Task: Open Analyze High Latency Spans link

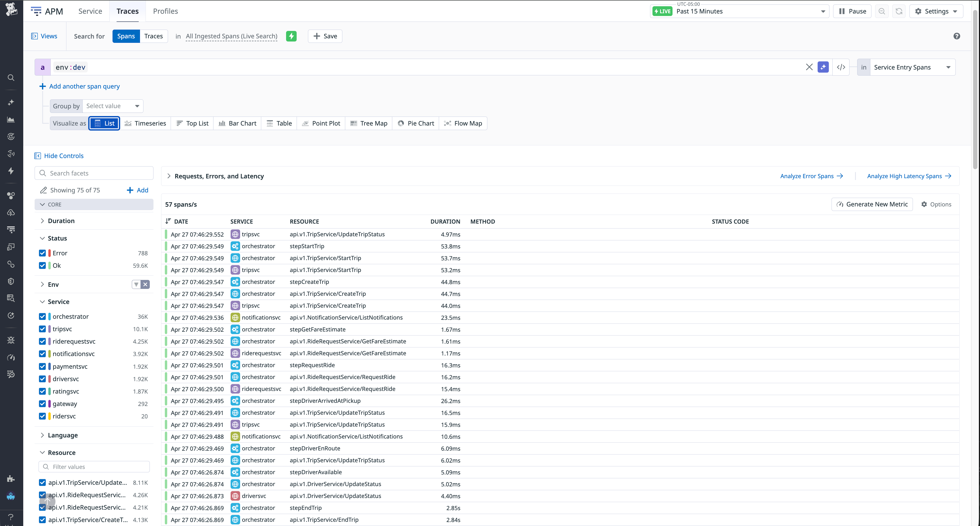Action: pyautogui.click(x=909, y=176)
